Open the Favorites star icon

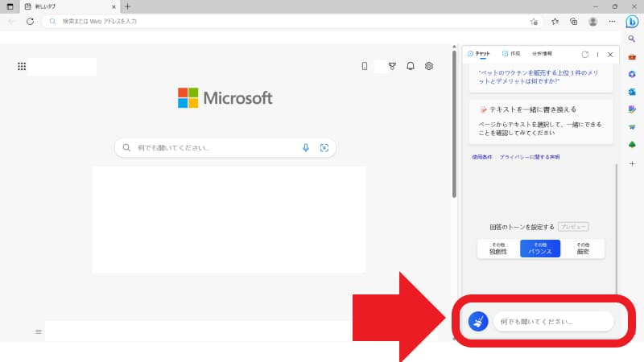tap(555, 22)
